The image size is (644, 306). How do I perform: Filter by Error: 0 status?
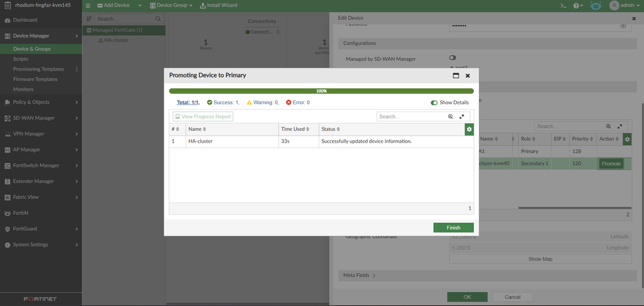point(298,103)
